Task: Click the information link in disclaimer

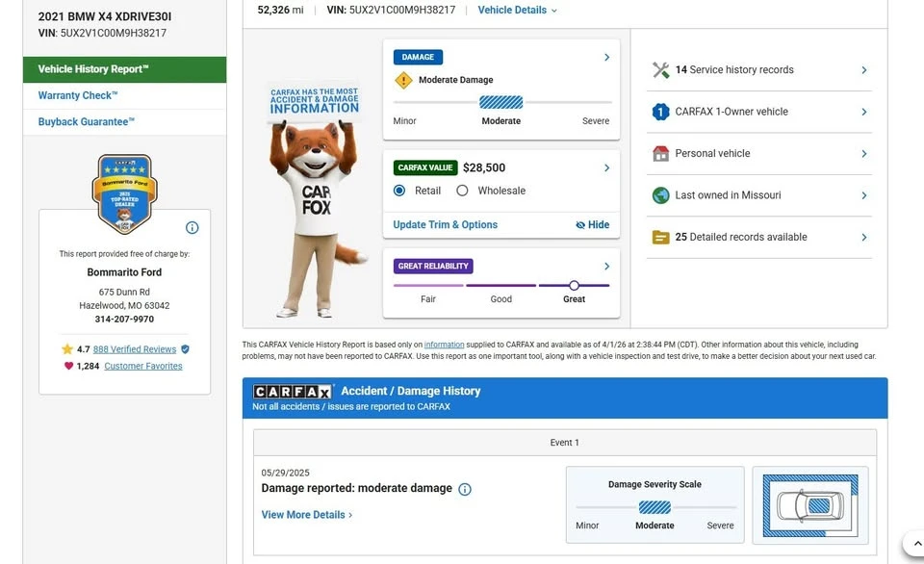Action: (444, 345)
